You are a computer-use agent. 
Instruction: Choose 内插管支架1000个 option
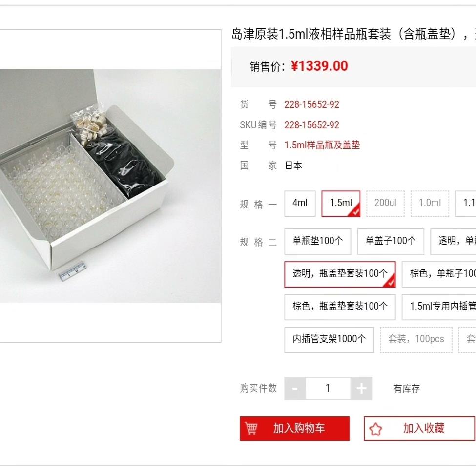point(329,340)
